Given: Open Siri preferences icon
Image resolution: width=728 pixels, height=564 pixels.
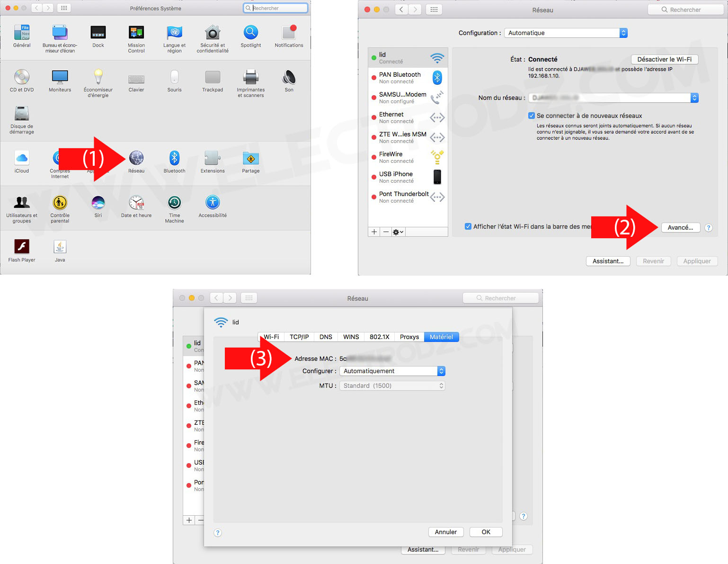Looking at the screenshot, I should point(98,203).
